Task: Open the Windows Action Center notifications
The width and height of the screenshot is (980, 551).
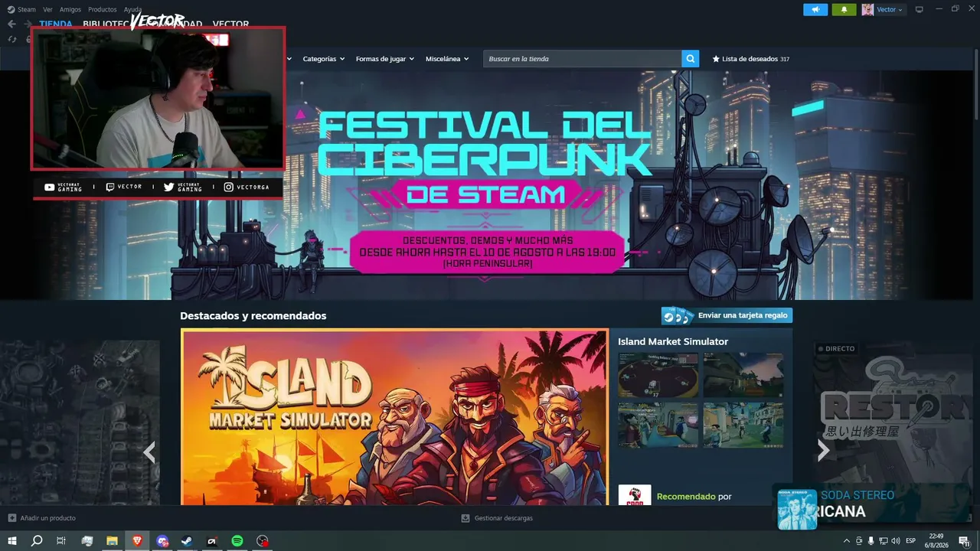Action: point(964,541)
